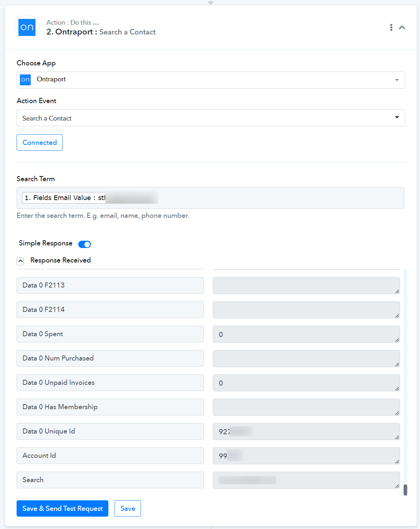Open the Choose App dropdown
This screenshot has height=529, width=420.
click(211, 80)
